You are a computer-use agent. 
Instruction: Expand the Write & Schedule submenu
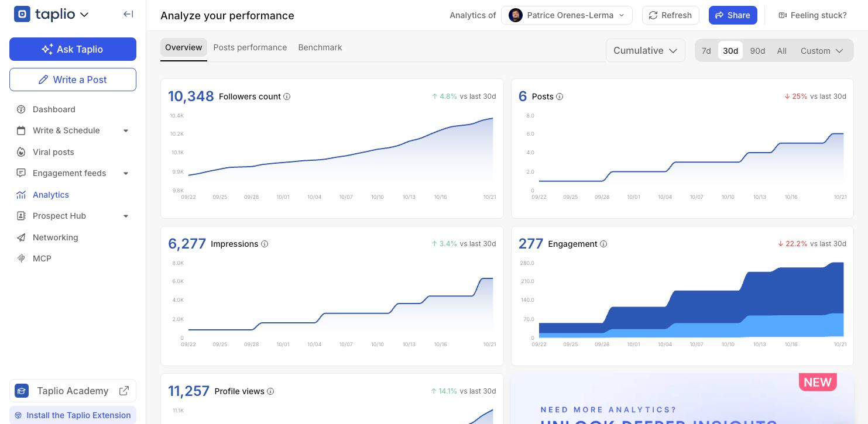coord(126,130)
